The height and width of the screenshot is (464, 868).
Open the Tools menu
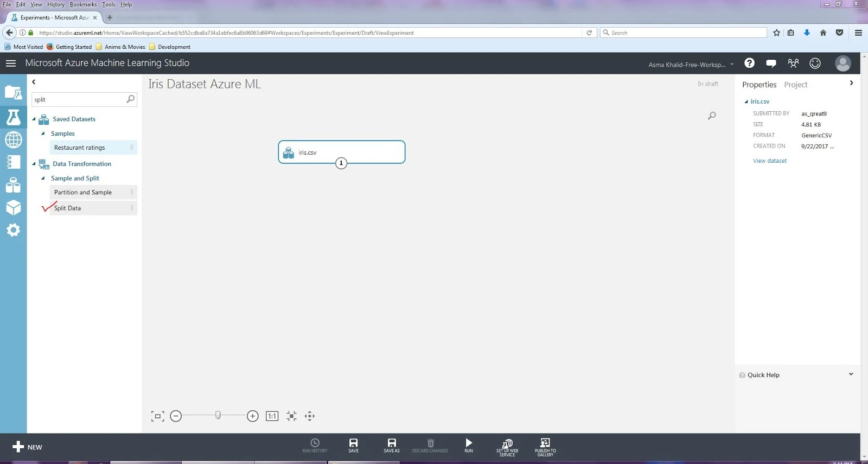pyautogui.click(x=108, y=4)
